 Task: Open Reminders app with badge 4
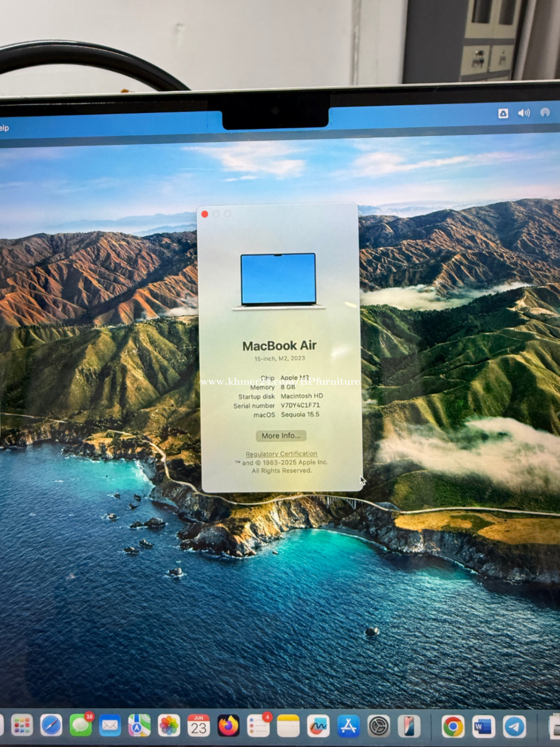click(x=258, y=726)
